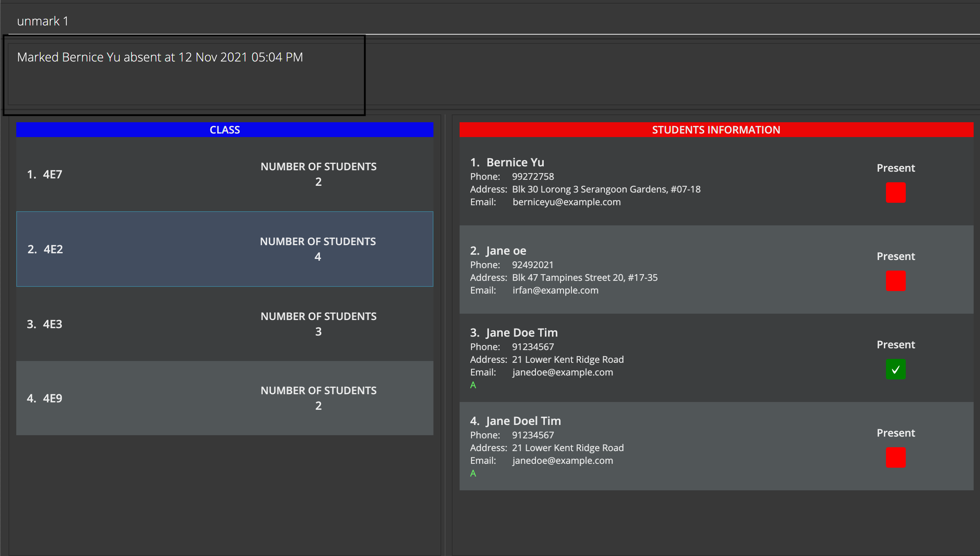The width and height of the screenshot is (980, 556).
Task: Click green 'A' tag under Jane Doel Tim
Action: [x=473, y=473]
